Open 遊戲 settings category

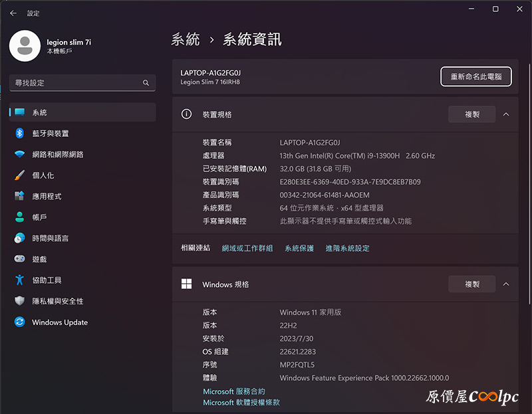click(82, 259)
